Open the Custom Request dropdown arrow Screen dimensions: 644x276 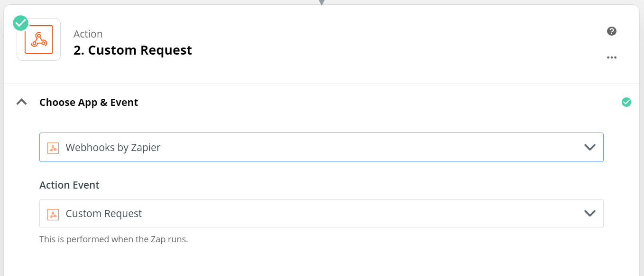[x=590, y=213]
